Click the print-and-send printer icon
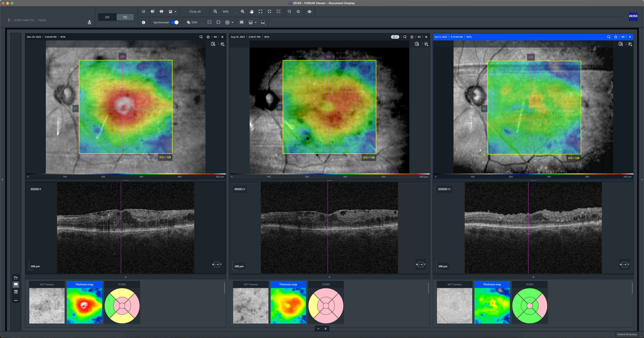The height and width of the screenshot is (338, 644). pyautogui.click(x=152, y=12)
